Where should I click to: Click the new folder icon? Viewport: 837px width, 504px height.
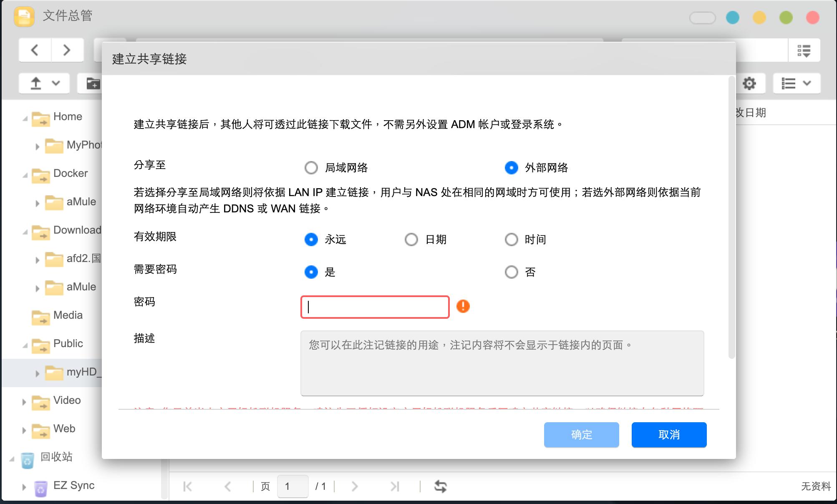(x=93, y=83)
